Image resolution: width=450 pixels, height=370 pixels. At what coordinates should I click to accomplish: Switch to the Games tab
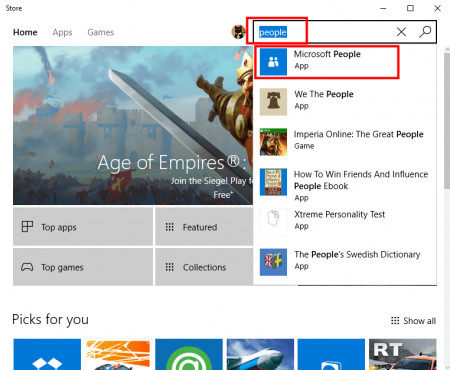(101, 32)
